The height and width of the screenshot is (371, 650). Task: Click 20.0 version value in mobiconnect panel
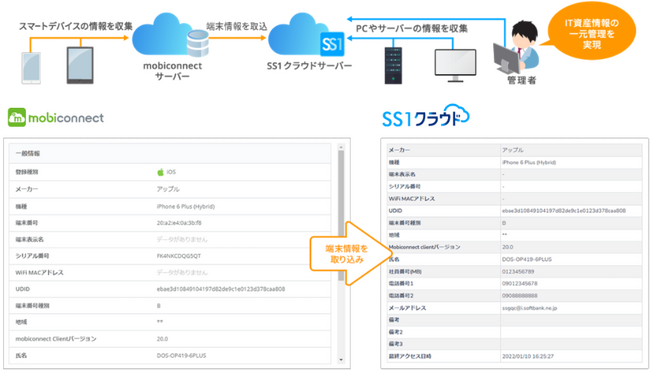tap(162, 339)
